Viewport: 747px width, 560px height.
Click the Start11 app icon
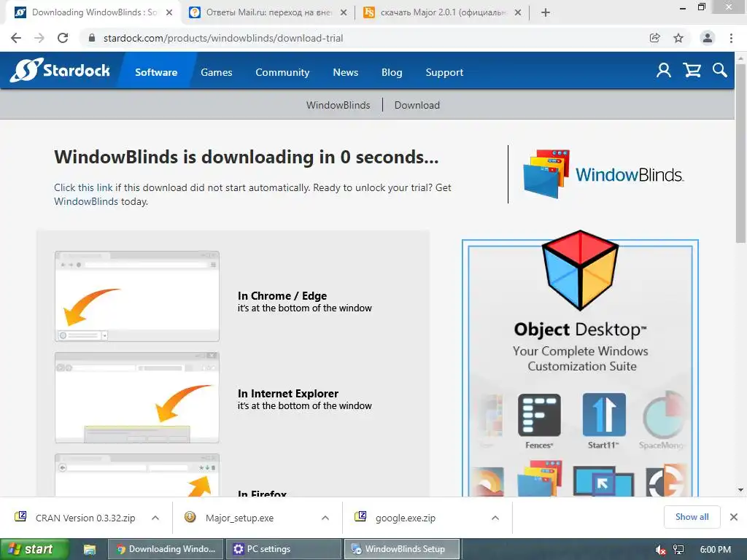tap(604, 415)
